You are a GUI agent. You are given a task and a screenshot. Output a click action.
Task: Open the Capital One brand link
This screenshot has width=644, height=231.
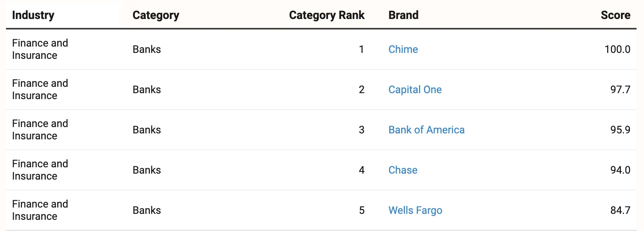[415, 89]
